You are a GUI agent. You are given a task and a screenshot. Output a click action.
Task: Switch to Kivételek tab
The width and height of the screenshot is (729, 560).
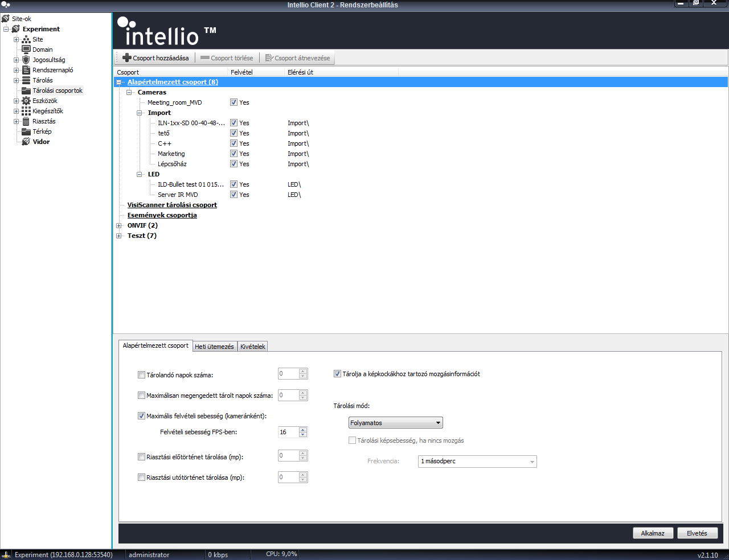(252, 347)
